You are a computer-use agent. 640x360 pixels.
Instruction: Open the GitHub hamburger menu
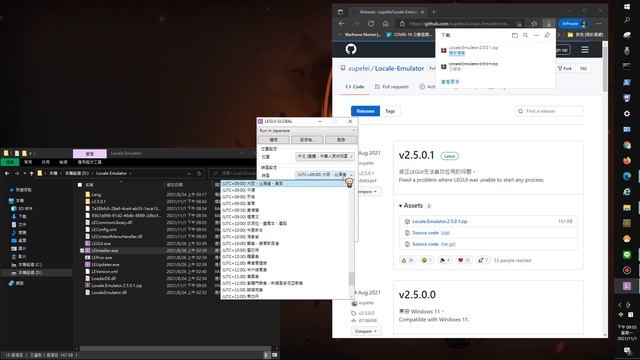point(585,50)
